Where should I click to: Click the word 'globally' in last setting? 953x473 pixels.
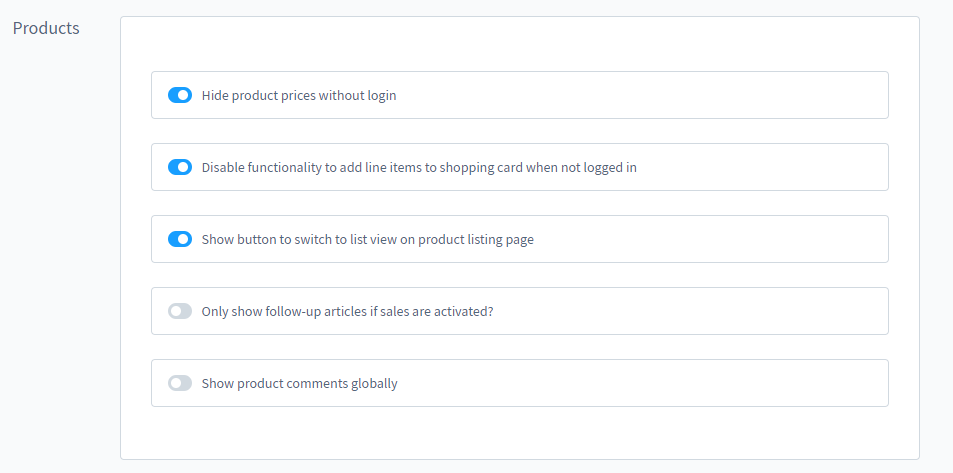374,384
